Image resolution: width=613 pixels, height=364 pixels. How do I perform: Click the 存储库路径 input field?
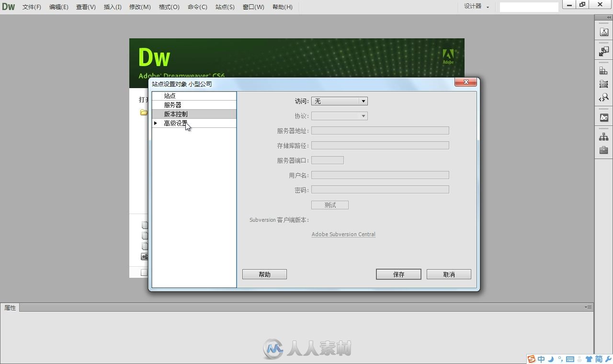point(380,145)
